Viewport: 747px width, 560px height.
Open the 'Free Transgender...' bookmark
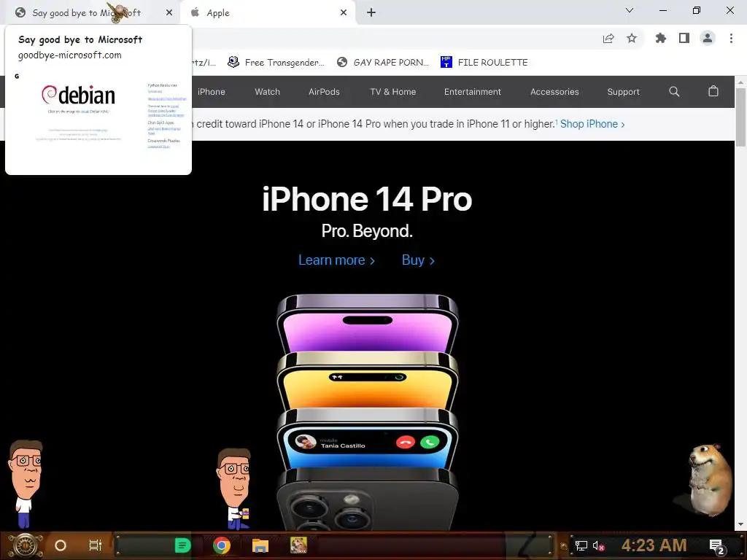(x=276, y=63)
